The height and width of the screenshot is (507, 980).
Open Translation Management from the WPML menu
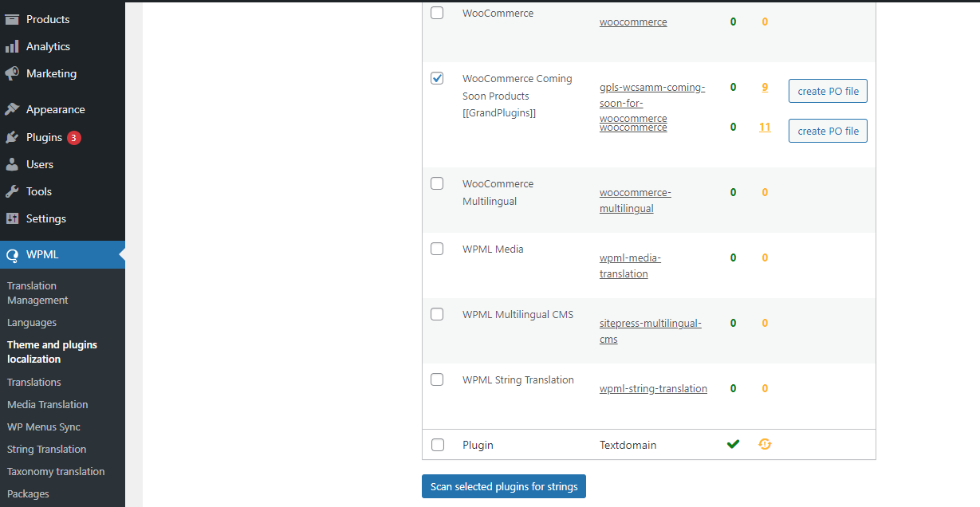pyautogui.click(x=37, y=293)
